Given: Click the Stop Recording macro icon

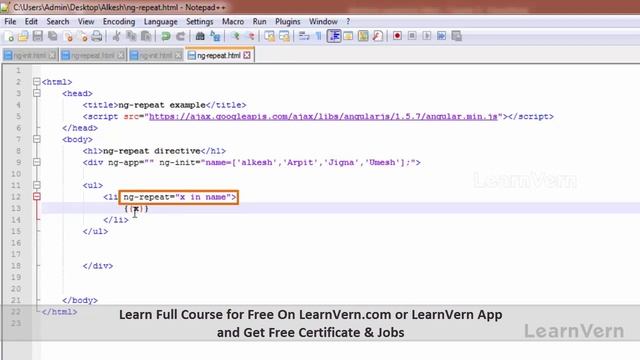Looking at the screenshot, I should coord(412,36).
